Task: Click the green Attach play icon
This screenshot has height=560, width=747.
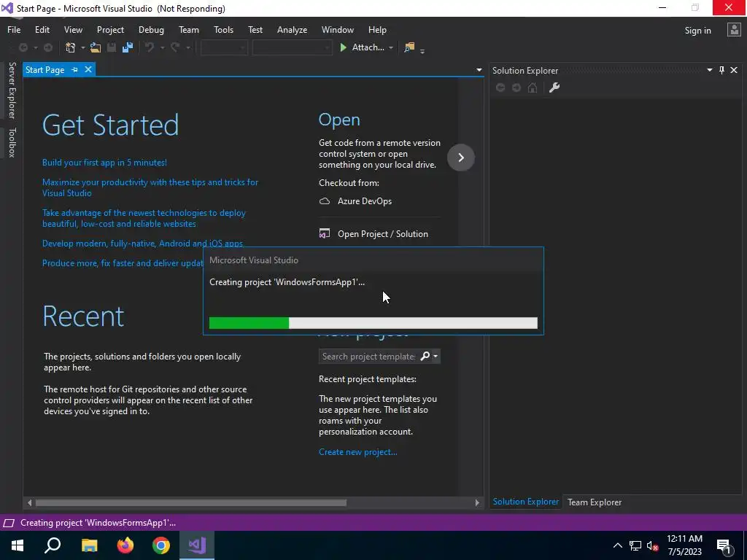Action: pyautogui.click(x=343, y=47)
